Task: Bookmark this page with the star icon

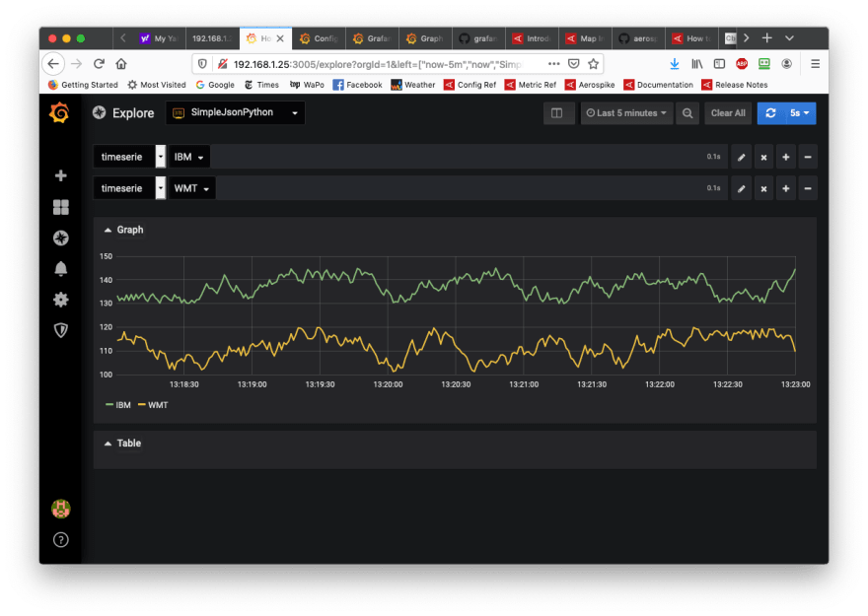Action: coord(594,64)
